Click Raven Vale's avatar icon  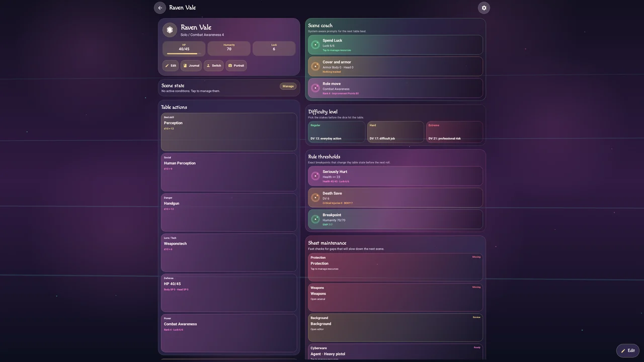coord(170,30)
